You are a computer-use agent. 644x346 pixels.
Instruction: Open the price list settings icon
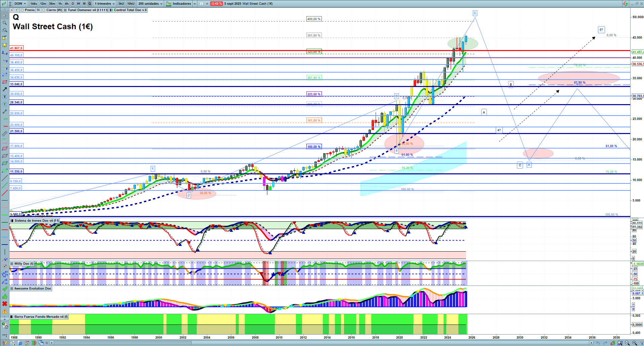click(38, 10)
